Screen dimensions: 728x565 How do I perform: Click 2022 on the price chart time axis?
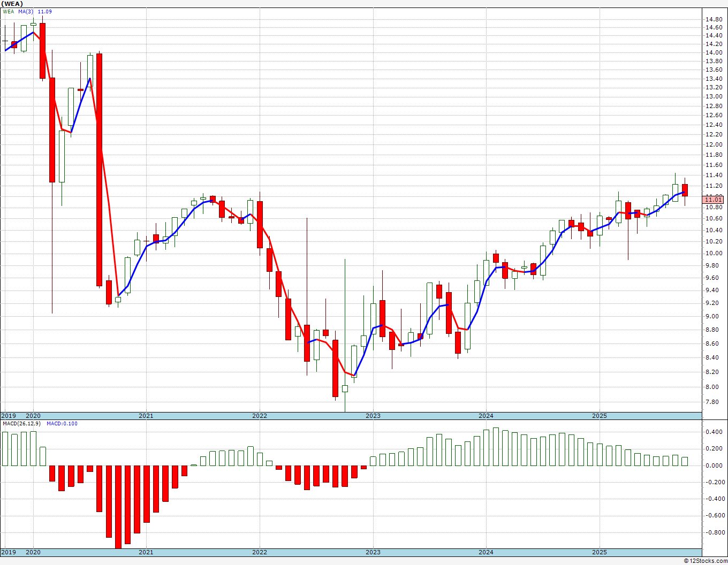pyautogui.click(x=260, y=416)
